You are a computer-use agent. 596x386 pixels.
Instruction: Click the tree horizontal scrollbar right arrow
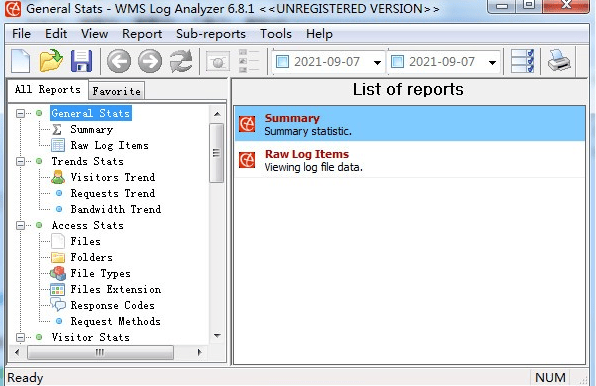200,352
